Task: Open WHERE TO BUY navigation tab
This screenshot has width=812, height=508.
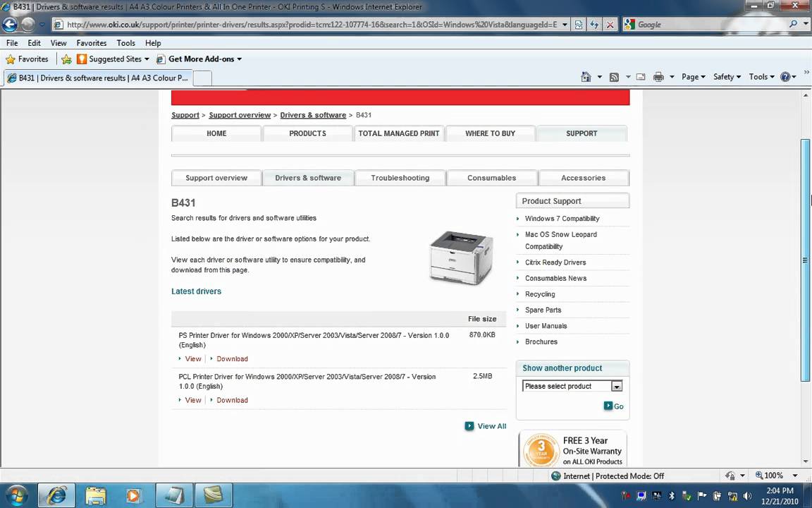Action: (x=491, y=133)
